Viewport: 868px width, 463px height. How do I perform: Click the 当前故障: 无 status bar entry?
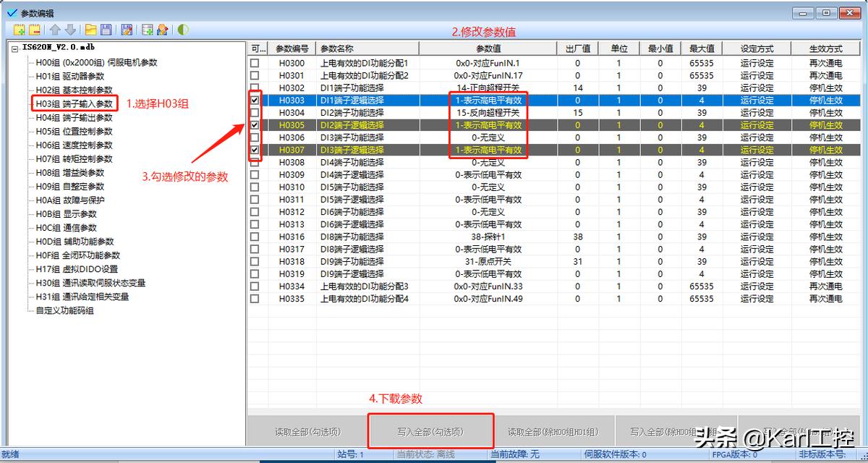tap(514, 454)
